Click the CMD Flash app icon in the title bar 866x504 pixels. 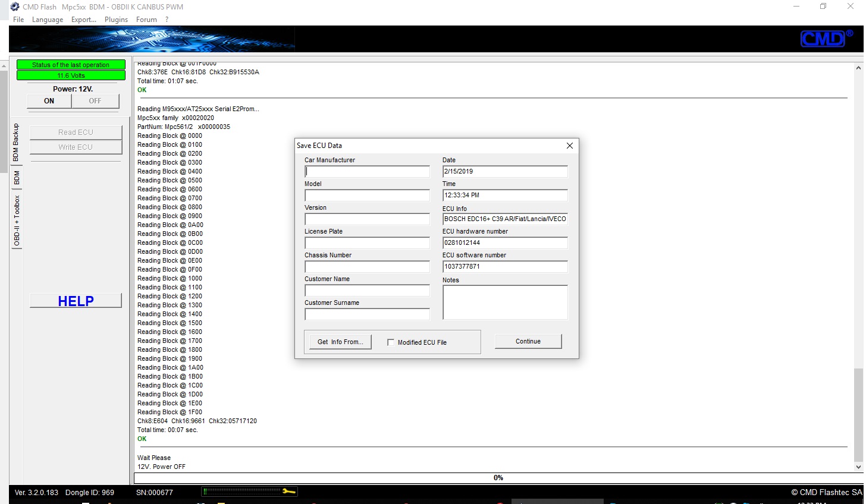tap(14, 7)
